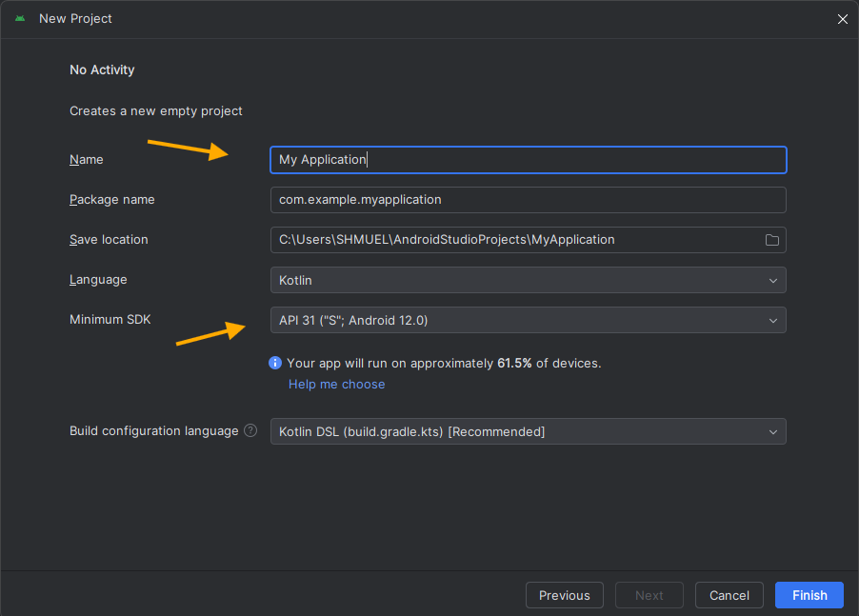Click the greyed-out Next button
Viewport: 859px width, 616px height.
649,595
